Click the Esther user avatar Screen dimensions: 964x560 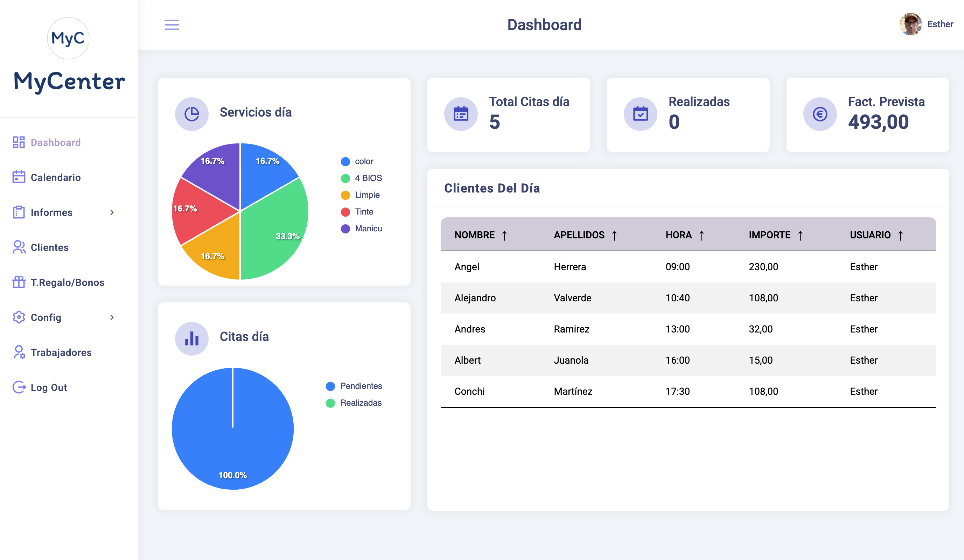pyautogui.click(x=910, y=24)
